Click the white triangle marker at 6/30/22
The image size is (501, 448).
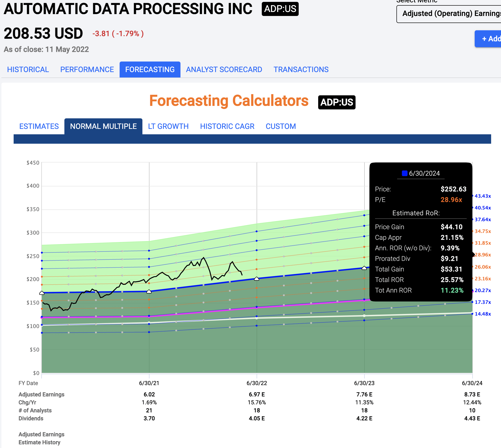point(257,279)
